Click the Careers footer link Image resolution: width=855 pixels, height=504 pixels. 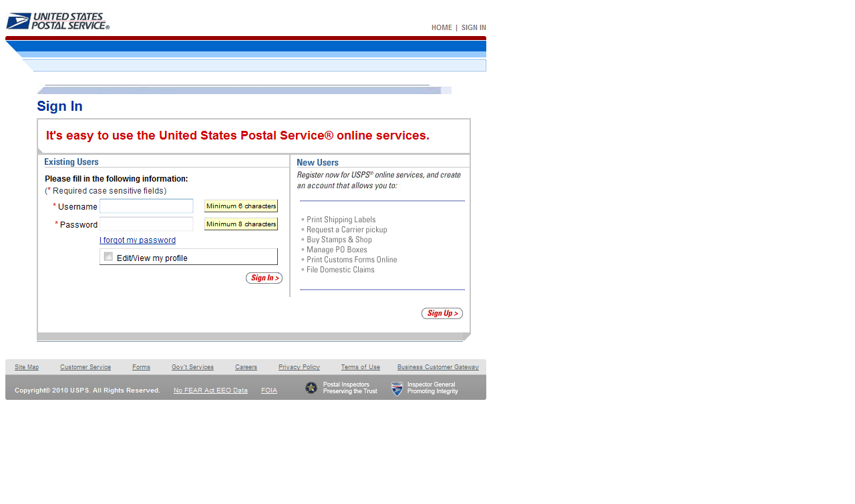coord(246,366)
